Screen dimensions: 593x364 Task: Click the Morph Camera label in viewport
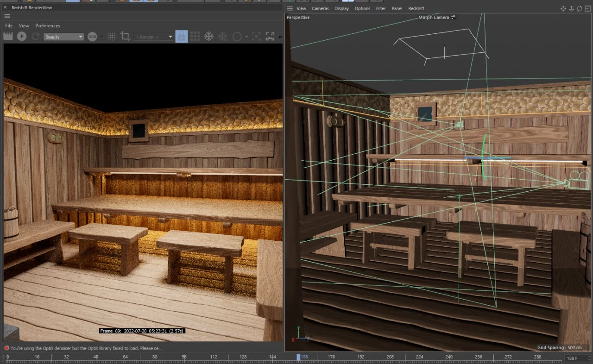(434, 17)
